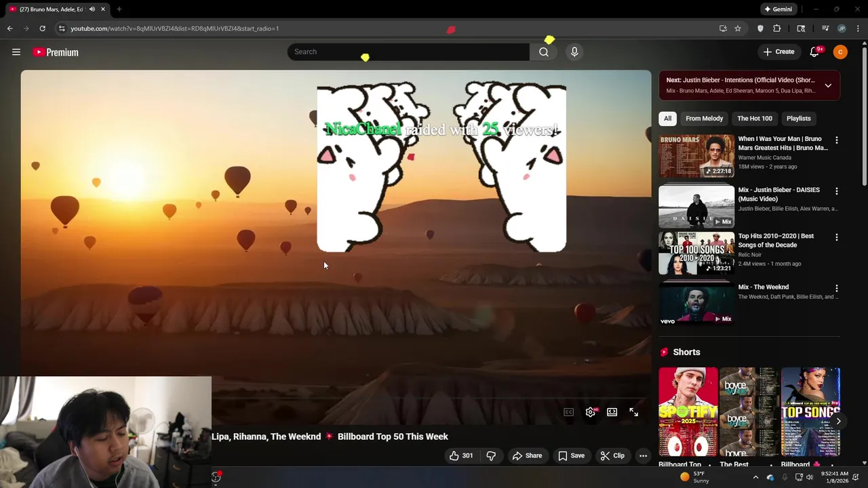Open Mix - The Weeknd thumbnail
Image resolution: width=868 pixels, height=488 pixels.
click(x=696, y=304)
